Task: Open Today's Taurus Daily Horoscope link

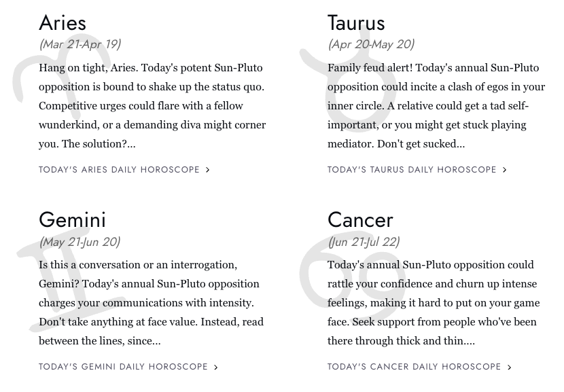Action: (x=417, y=170)
